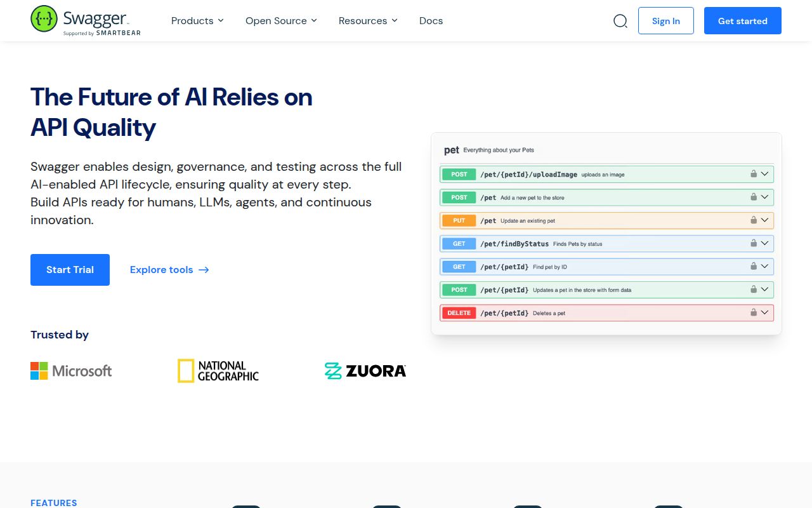Expand the uploadImage endpoint chevron
812x508 pixels.
(765, 174)
